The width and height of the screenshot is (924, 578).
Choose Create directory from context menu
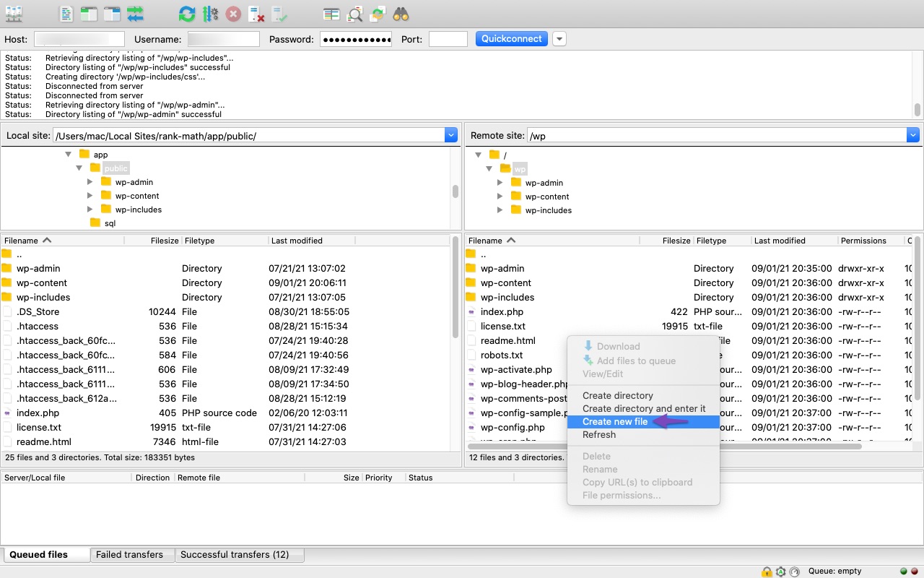coord(643,396)
